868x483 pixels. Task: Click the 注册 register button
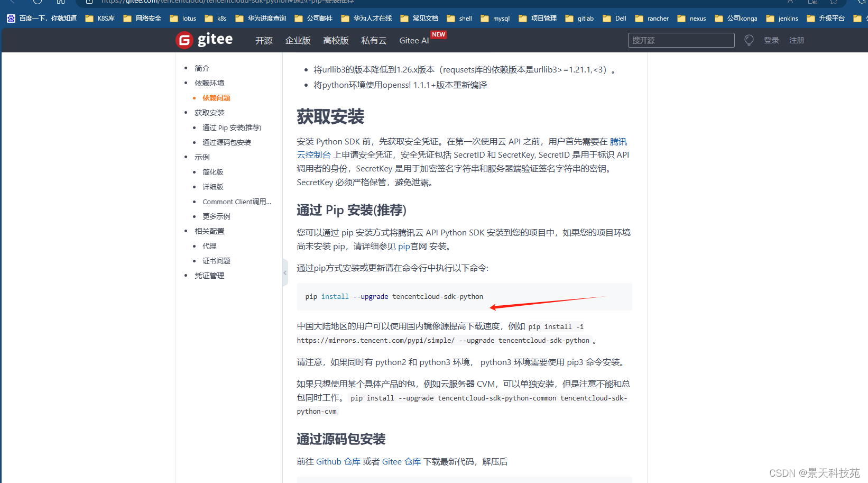click(x=797, y=40)
